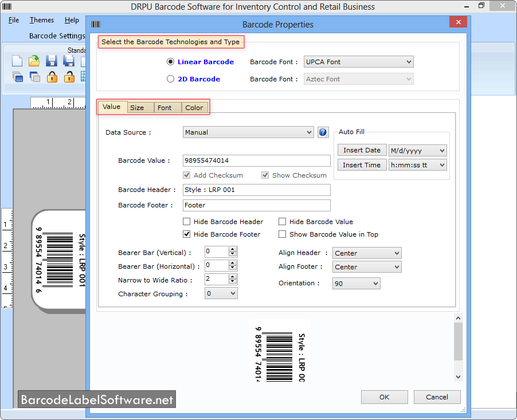Open the h:mm:ss tt time format dropdown
This screenshot has width=517, height=420.
417,165
